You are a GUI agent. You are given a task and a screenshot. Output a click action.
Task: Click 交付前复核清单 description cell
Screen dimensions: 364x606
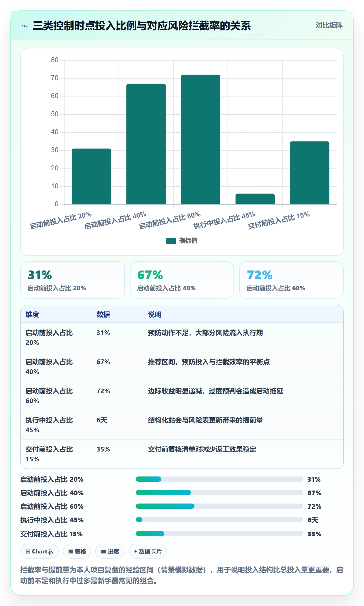[x=202, y=449]
